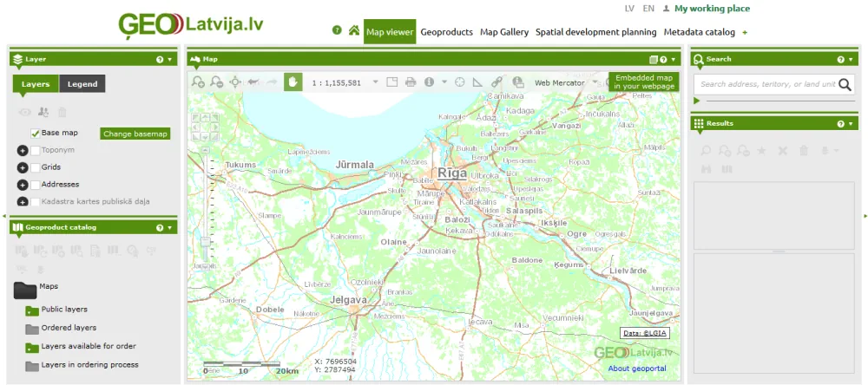Click the map zoom level slider handle
This screenshot has height=385, width=868.
206,242
